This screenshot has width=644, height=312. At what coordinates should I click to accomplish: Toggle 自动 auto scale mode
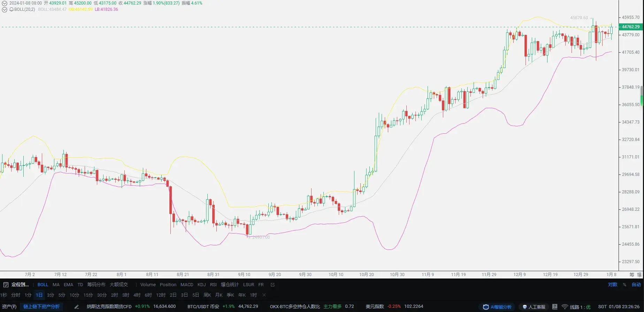coord(636,285)
